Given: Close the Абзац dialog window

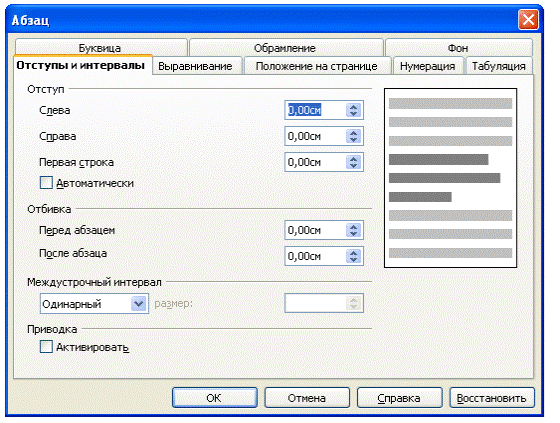Looking at the screenshot, I should [x=528, y=19].
